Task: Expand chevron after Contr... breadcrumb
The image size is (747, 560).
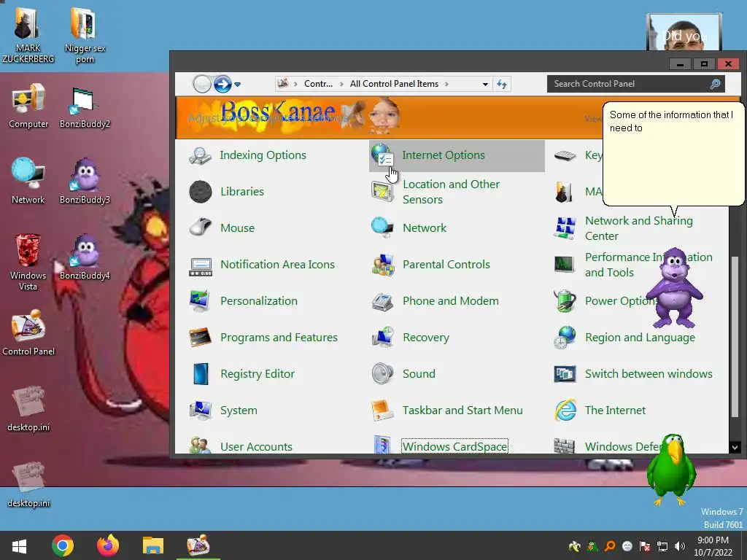Action: coord(341,85)
